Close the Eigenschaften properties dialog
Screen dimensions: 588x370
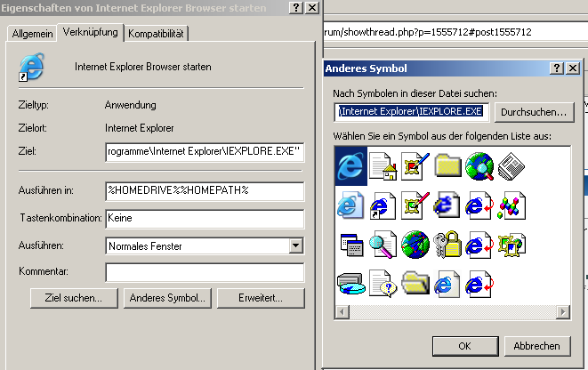click(x=312, y=7)
